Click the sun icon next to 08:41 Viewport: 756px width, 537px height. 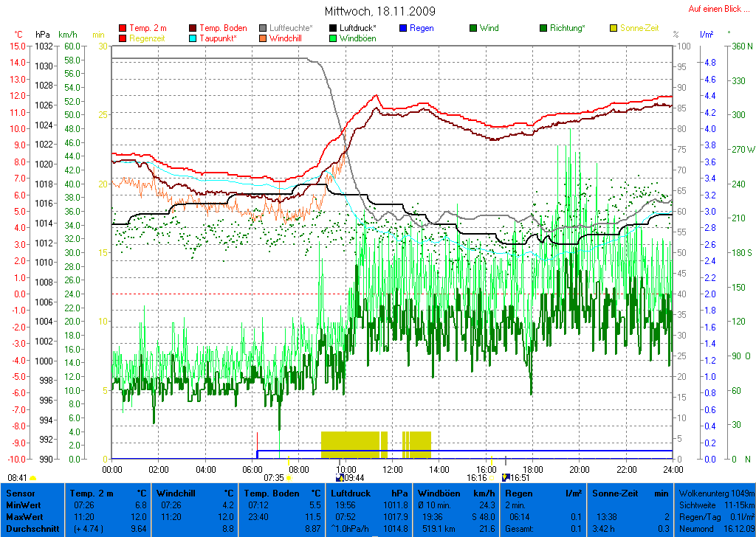coord(32,478)
